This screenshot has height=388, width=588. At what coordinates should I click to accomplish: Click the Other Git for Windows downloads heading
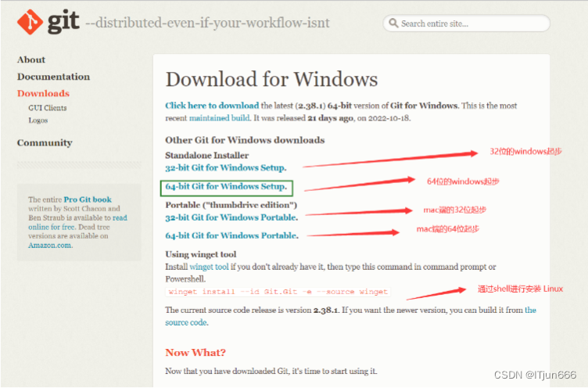pos(245,140)
